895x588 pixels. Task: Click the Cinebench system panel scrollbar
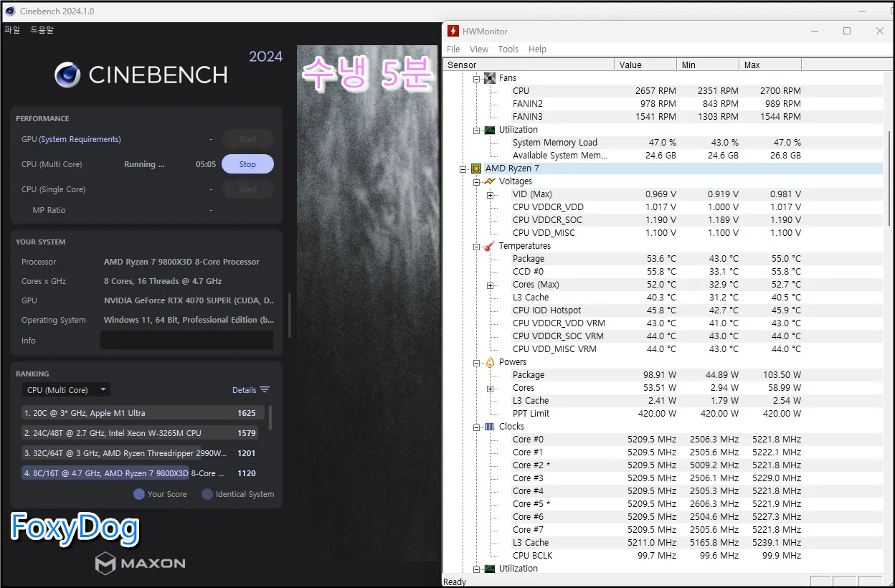pyautogui.click(x=290, y=315)
